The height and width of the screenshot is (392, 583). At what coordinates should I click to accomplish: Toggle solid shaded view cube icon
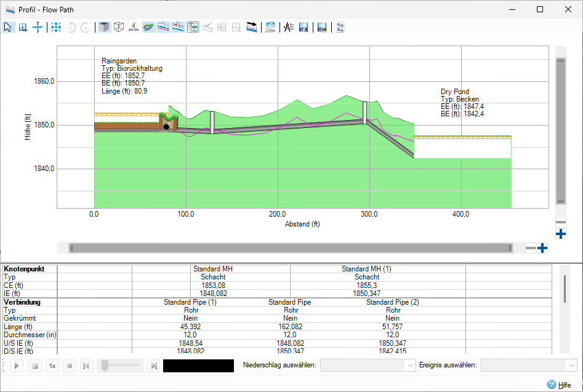pyautogui.click(x=105, y=27)
